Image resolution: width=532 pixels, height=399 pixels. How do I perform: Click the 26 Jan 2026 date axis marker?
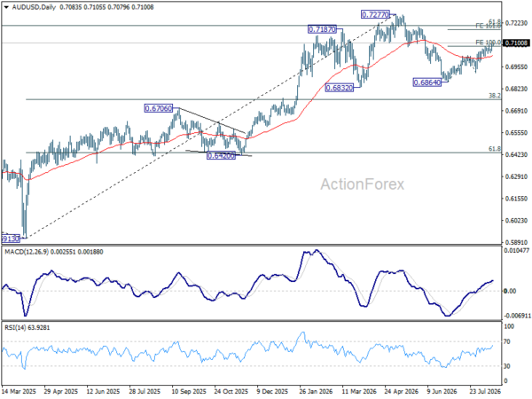pyautogui.click(x=317, y=391)
